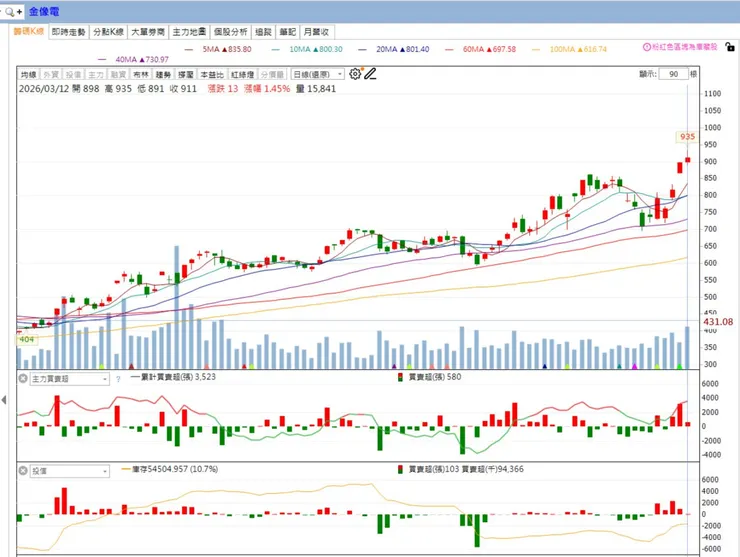Image resolution: width=740 pixels, height=557 pixels.
Task: Switch to the 筆記 tab
Action: click(x=287, y=32)
